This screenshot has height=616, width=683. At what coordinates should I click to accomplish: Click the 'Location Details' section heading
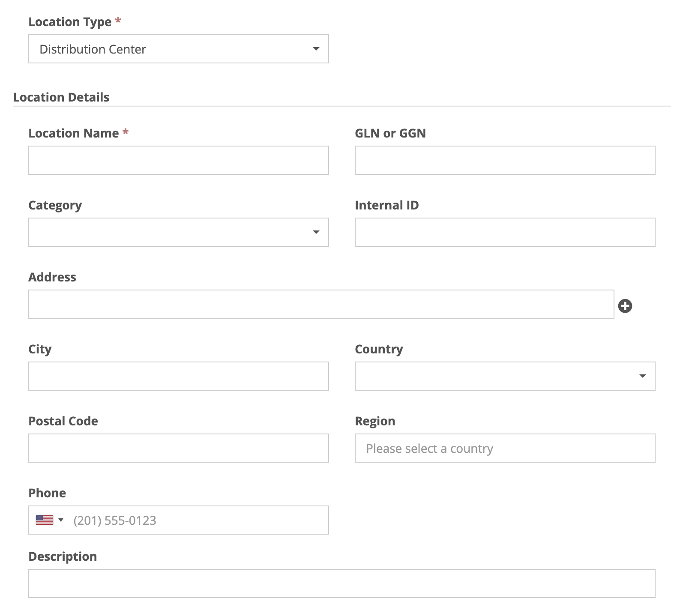(x=61, y=97)
